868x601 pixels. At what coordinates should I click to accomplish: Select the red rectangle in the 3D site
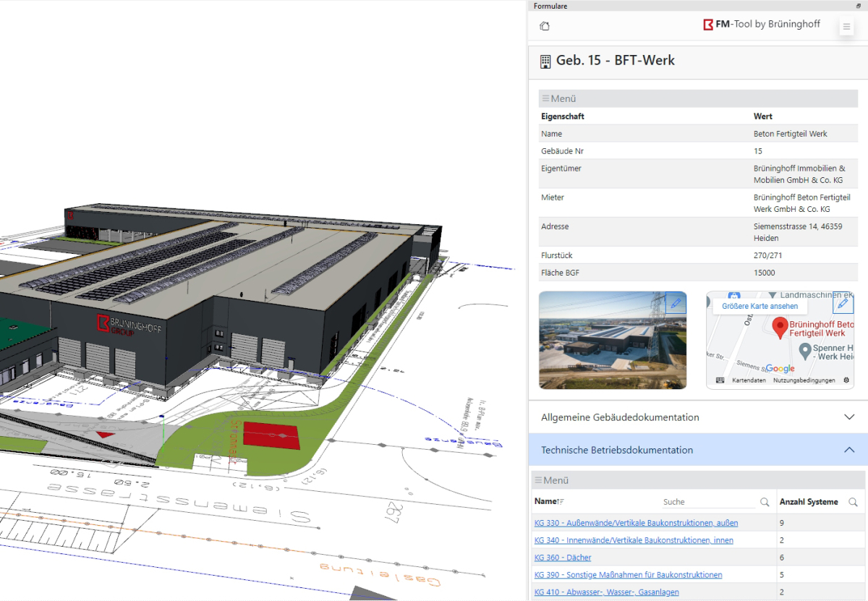click(x=271, y=435)
